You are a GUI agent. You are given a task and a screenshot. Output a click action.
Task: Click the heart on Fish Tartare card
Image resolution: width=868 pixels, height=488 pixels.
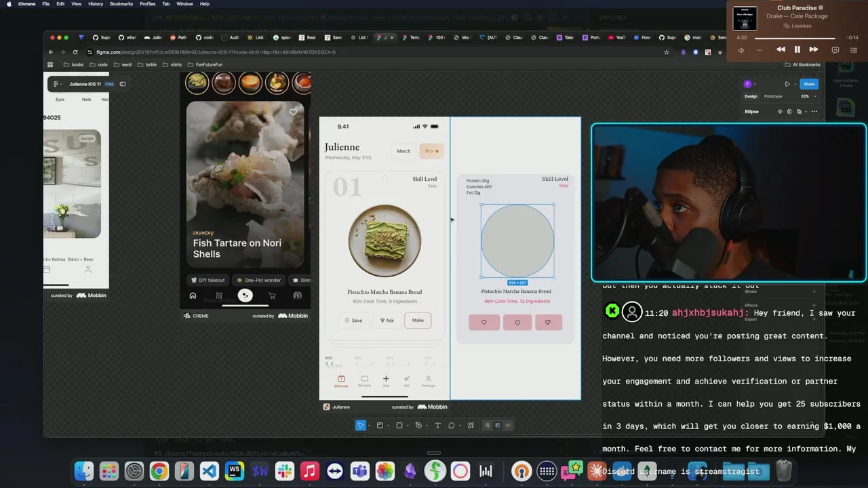293,112
